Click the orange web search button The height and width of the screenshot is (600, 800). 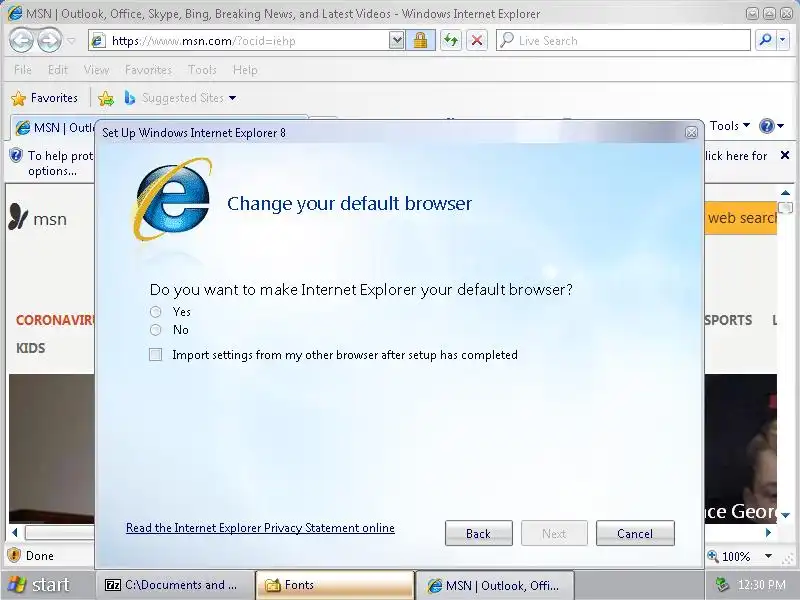pos(741,218)
